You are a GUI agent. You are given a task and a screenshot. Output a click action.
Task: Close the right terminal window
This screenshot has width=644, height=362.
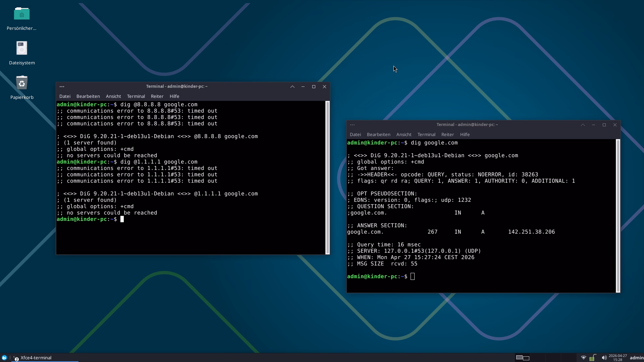tap(615, 125)
